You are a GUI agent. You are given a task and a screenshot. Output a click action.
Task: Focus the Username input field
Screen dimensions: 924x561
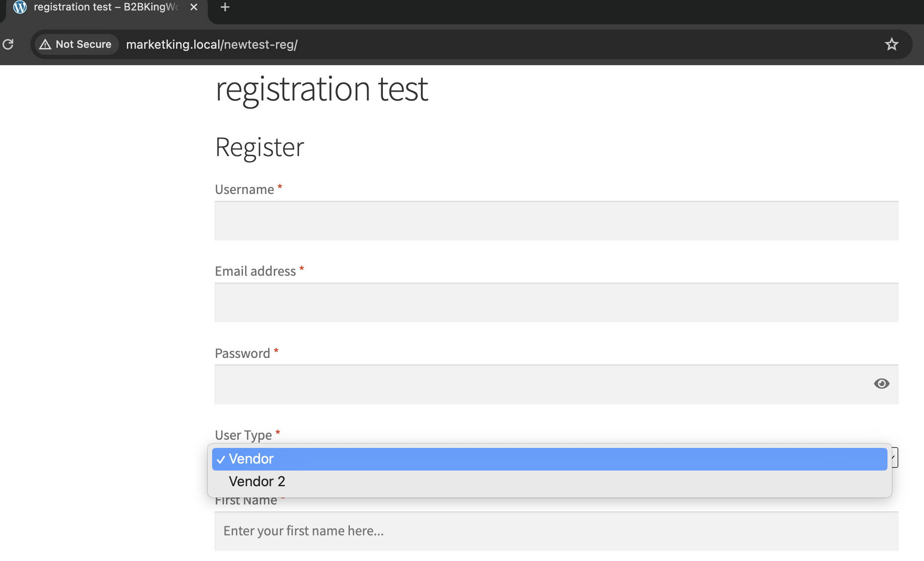click(556, 221)
